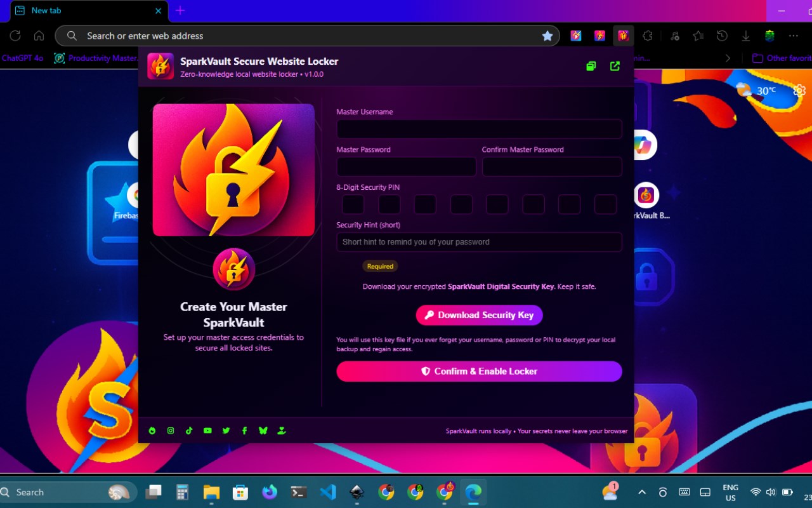Open the TikTok link in SparkVault footer
The height and width of the screenshot is (508, 812).
point(189,431)
